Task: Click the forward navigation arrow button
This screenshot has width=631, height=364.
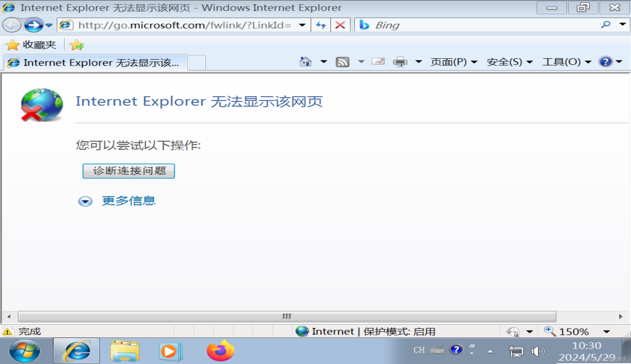Action: tap(33, 25)
